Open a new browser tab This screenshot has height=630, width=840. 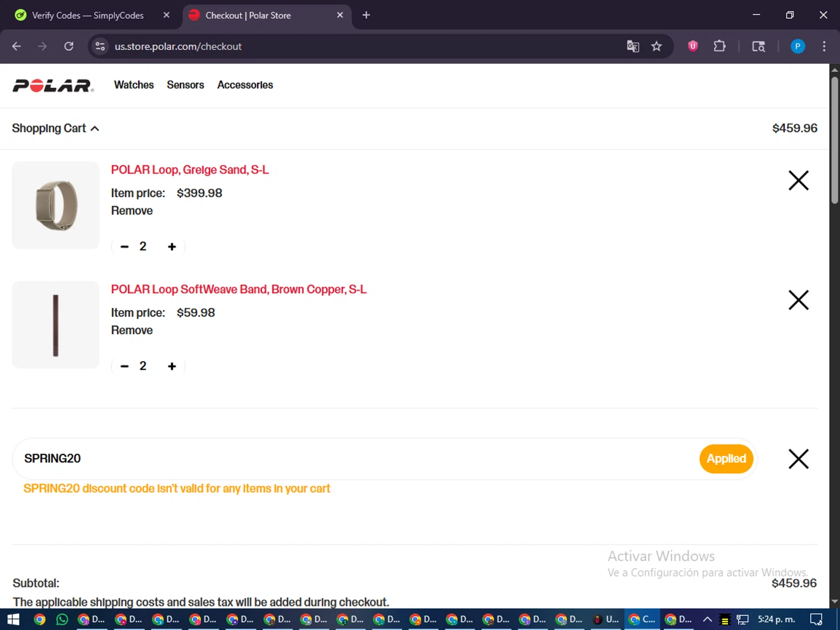(x=366, y=15)
